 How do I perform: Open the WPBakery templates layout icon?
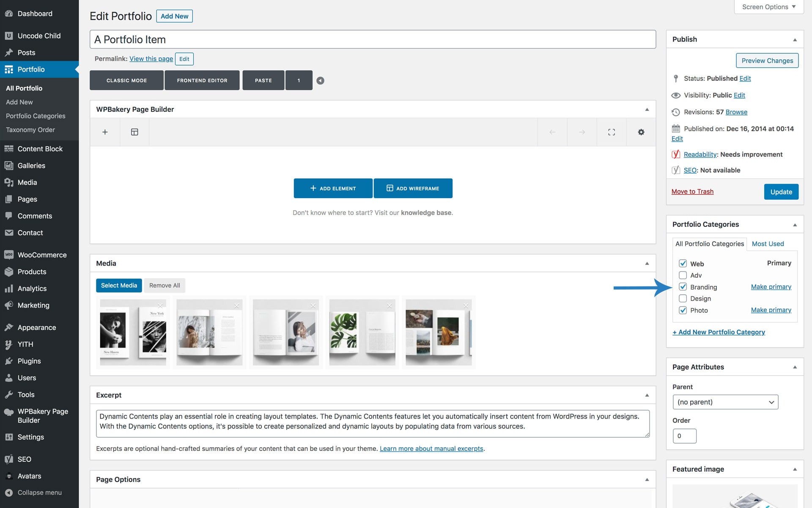point(134,132)
